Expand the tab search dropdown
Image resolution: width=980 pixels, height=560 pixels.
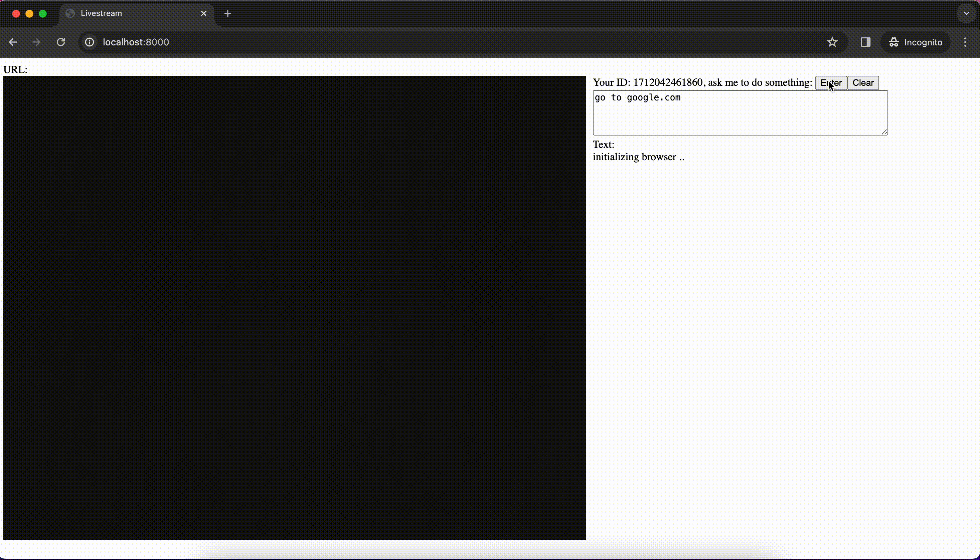coord(967,13)
